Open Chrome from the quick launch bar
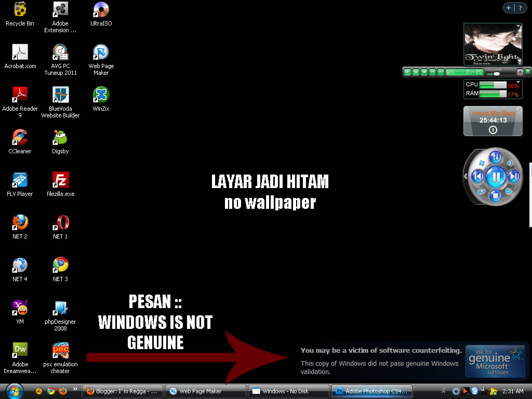Screen dimensions: 532x399 pyautogui.click(x=51, y=391)
